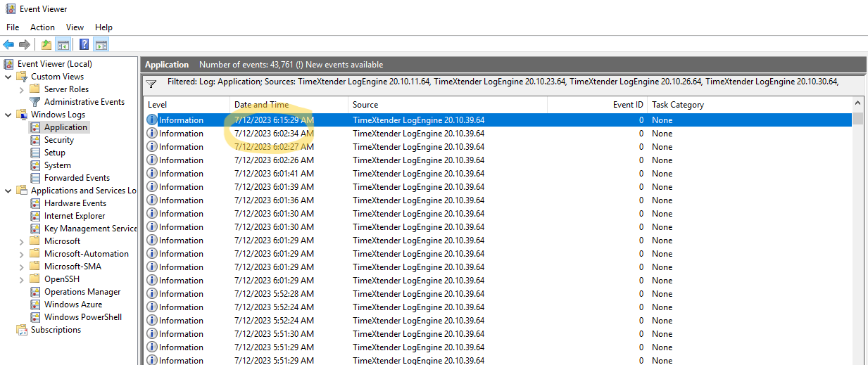Select the Microsoft-SMA tree folder label

coord(73,267)
